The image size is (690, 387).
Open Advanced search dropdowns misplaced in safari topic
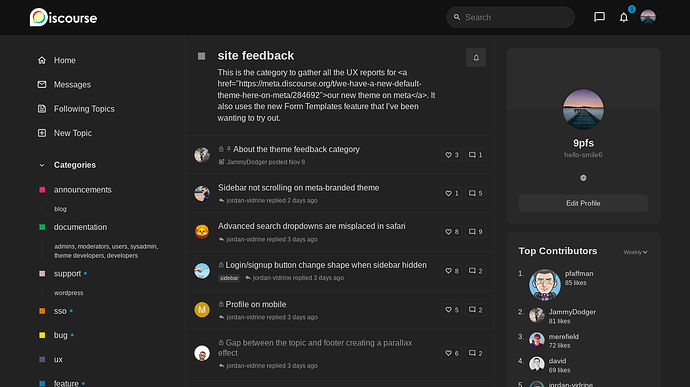[312, 226]
